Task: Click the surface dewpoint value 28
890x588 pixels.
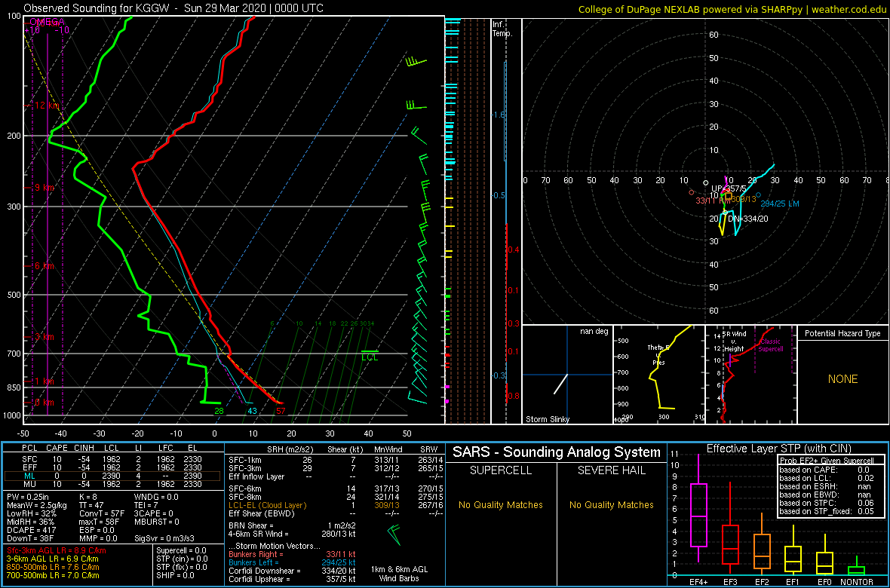Action: (x=219, y=411)
